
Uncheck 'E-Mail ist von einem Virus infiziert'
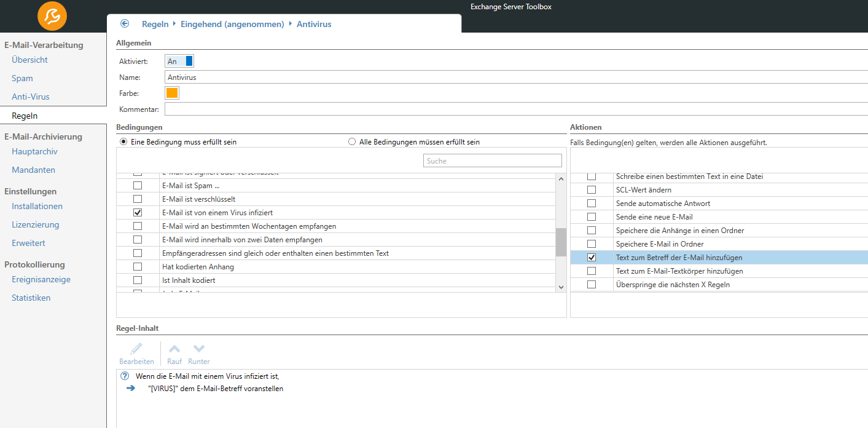[x=138, y=212]
